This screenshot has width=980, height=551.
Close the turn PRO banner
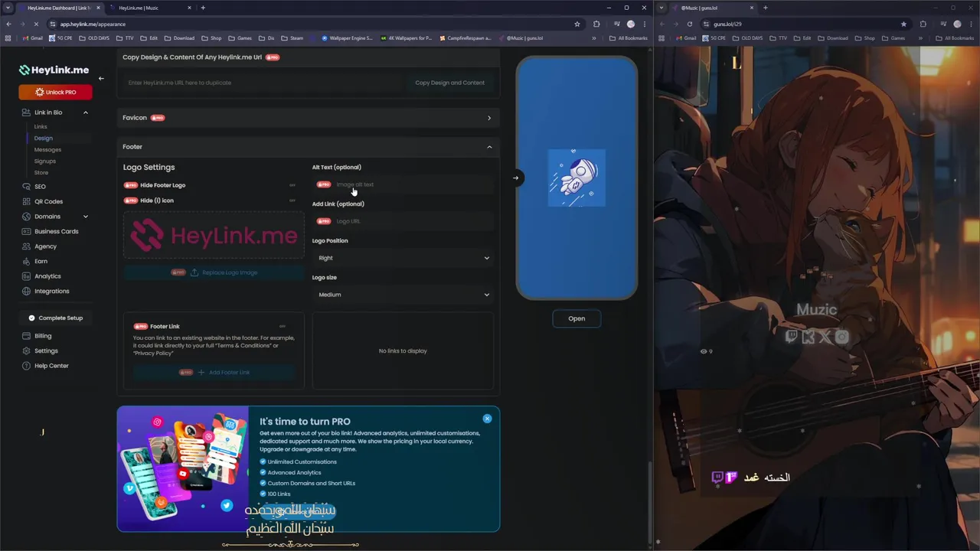(x=487, y=419)
